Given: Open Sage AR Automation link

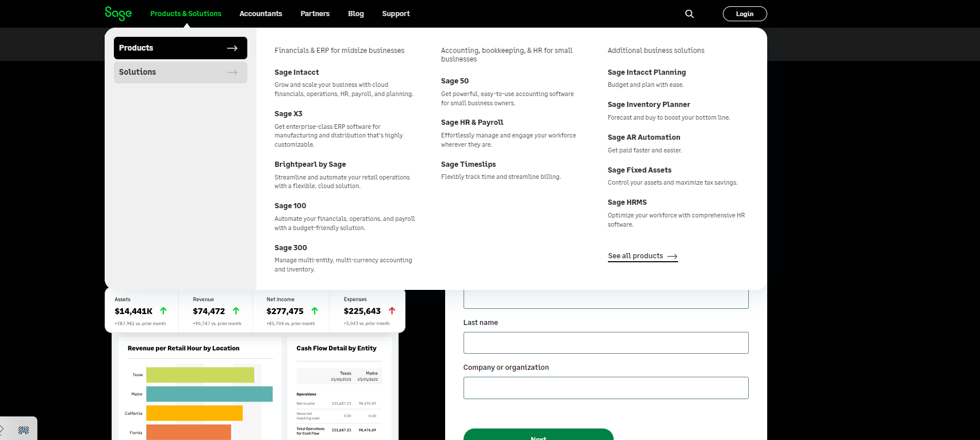Looking at the screenshot, I should click(x=644, y=137).
